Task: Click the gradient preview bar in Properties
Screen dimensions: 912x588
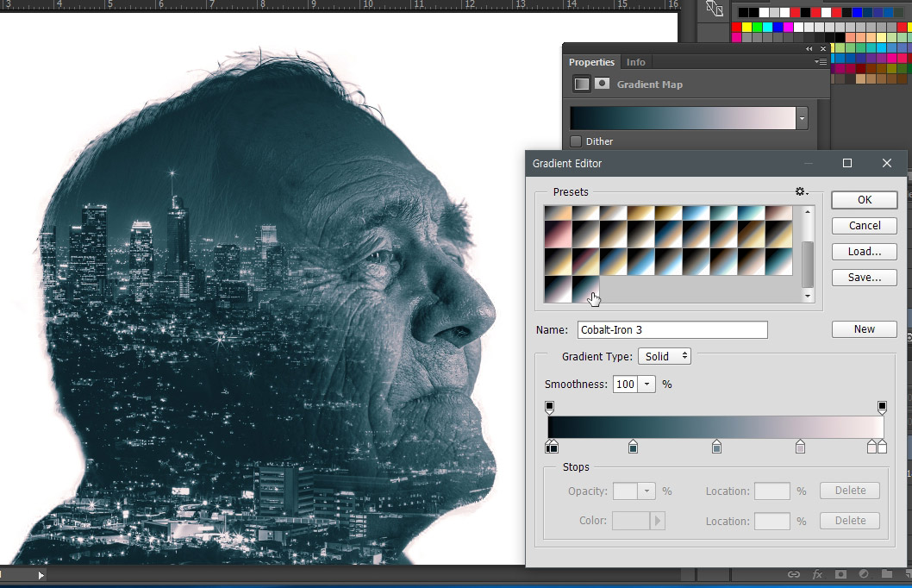Action: pyautogui.click(x=683, y=119)
